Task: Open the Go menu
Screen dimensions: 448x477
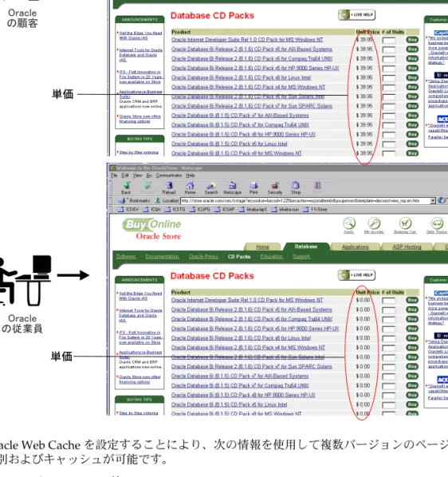Action: [x=149, y=175]
